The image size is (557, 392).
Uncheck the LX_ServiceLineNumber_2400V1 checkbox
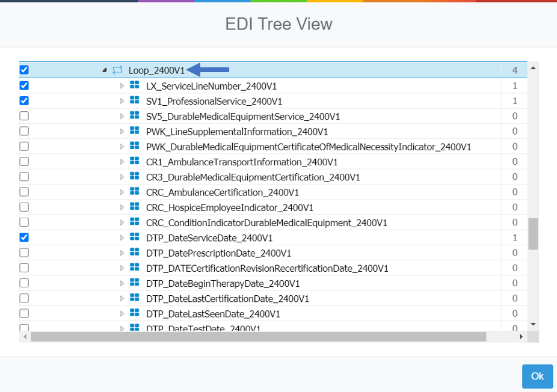pos(24,85)
